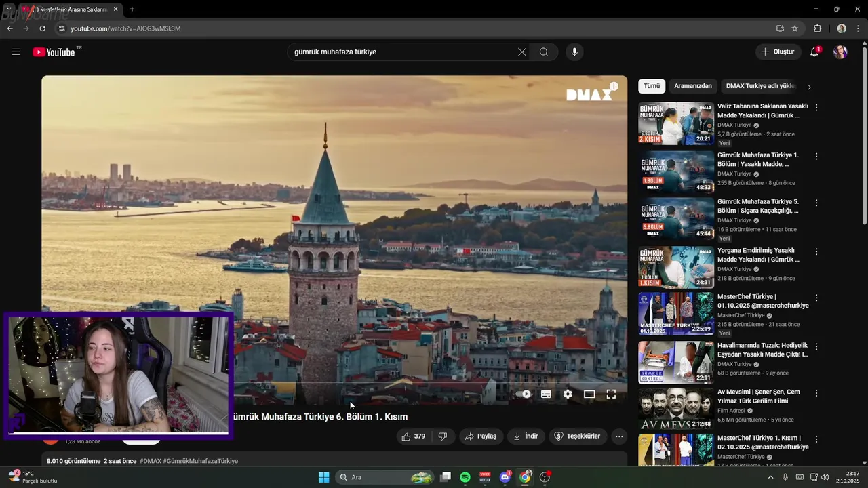Share the video with Paylaş
This screenshot has height=488, width=868.
tap(480, 436)
